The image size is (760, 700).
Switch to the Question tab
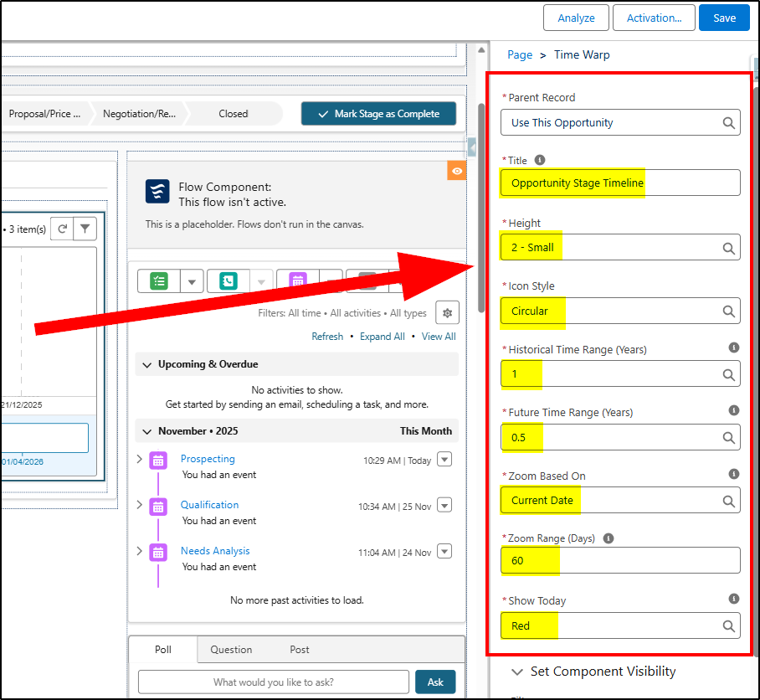click(x=231, y=650)
